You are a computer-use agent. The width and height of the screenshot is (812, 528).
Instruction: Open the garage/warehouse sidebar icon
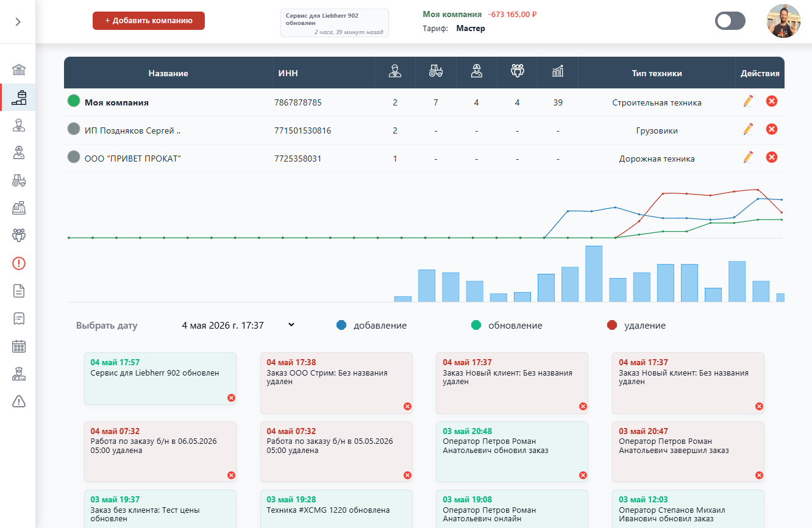coord(19,70)
